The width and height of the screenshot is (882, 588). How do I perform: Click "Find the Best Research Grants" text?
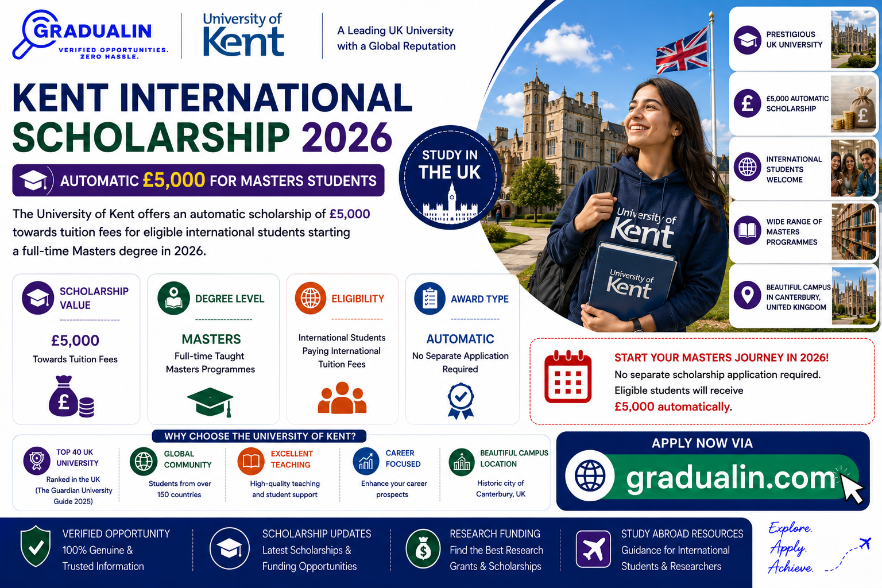(x=496, y=558)
